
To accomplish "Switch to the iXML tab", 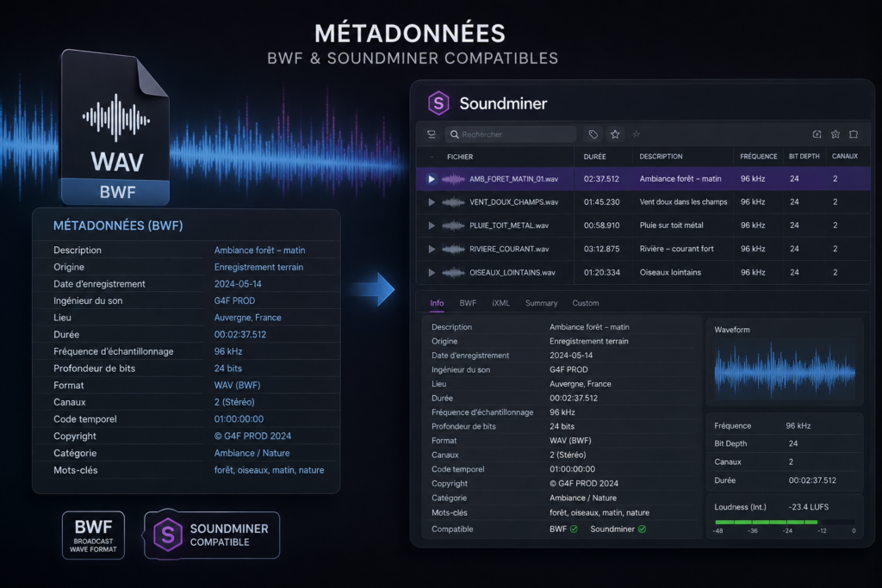I will coord(500,303).
